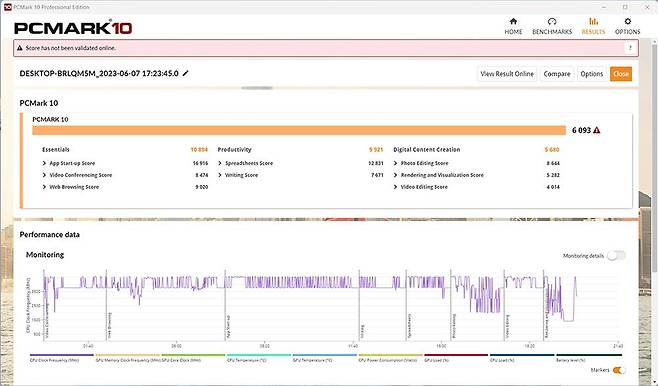Toggle the Battery level legend line
Screen dimensions: 658x386
pos(589,355)
